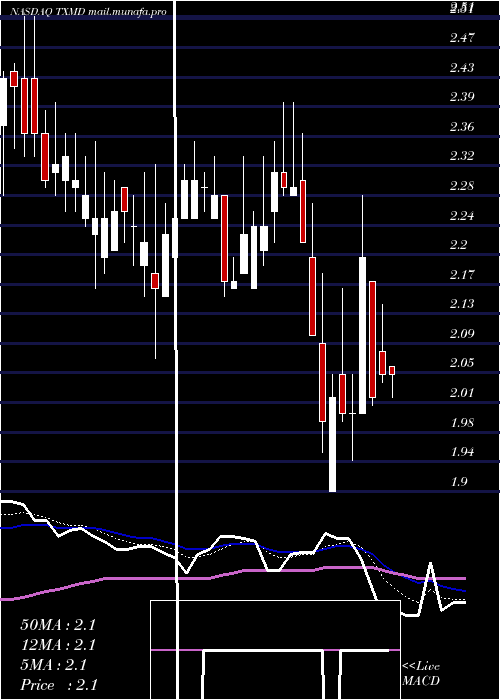Click the 2.28 price axis label
500x700 pixels.
pyautogui.click(x=462, y=186)
